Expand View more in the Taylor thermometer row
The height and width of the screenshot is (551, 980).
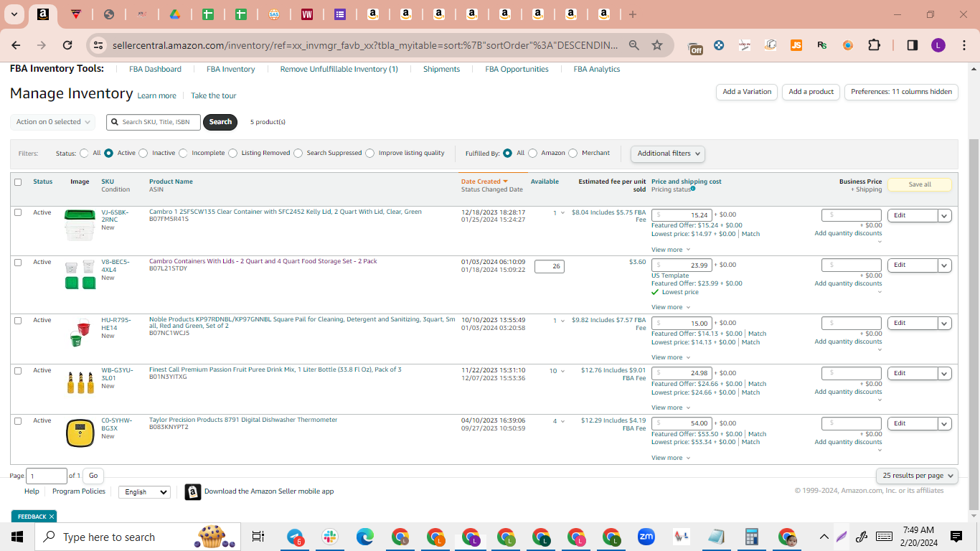[670, 458]
